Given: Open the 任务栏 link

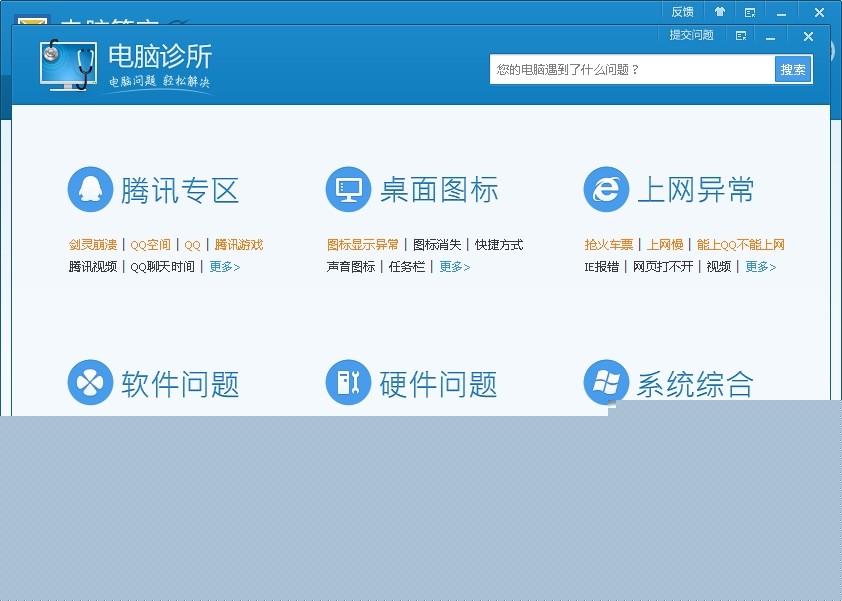Looking at the screenshot, I should coord(407,266).
